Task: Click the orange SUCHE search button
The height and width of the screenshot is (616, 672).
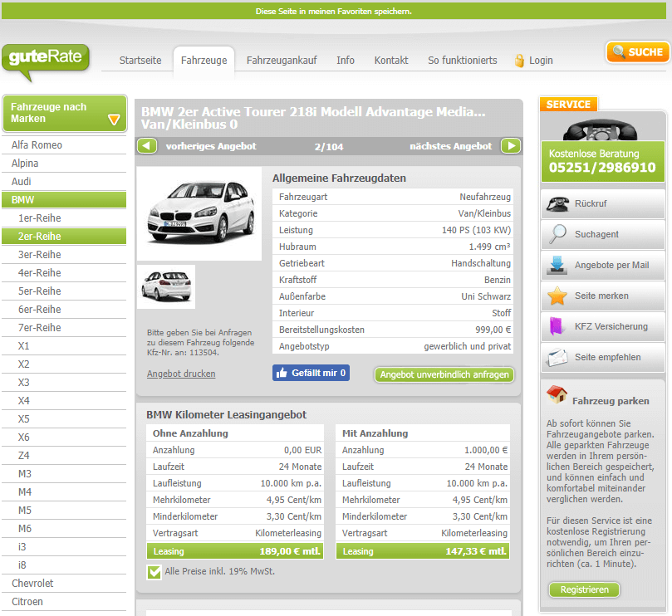Action: [638, 51]
